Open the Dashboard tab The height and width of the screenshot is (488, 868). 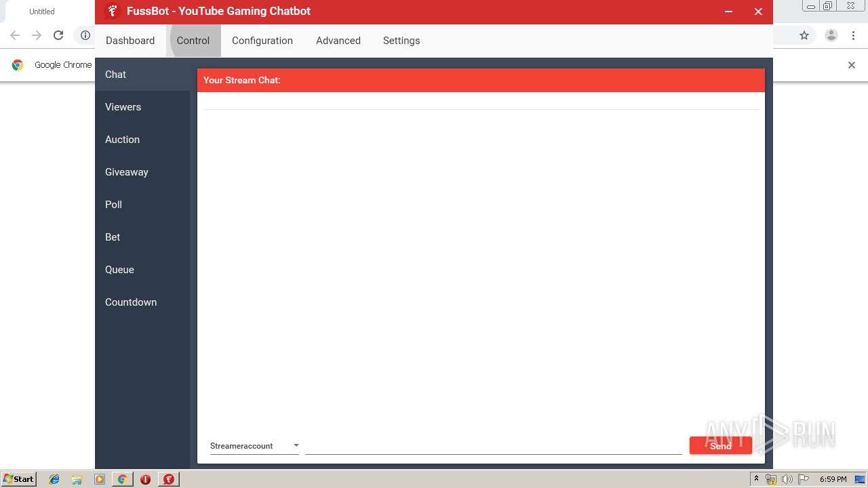click(130, 41)
